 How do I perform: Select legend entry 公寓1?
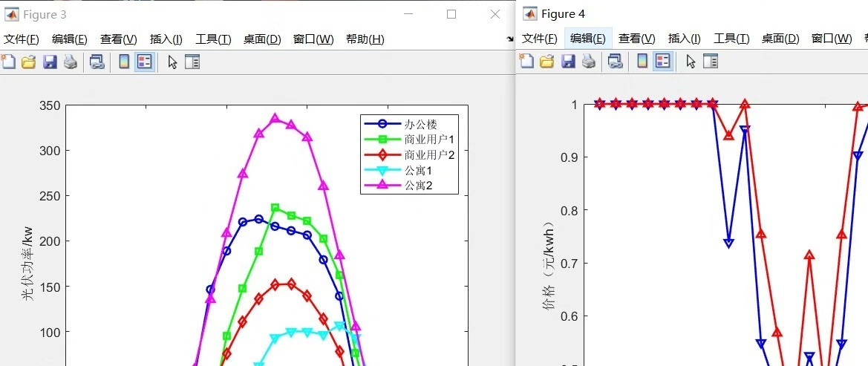pyautogui.click(x=419, y=171)
